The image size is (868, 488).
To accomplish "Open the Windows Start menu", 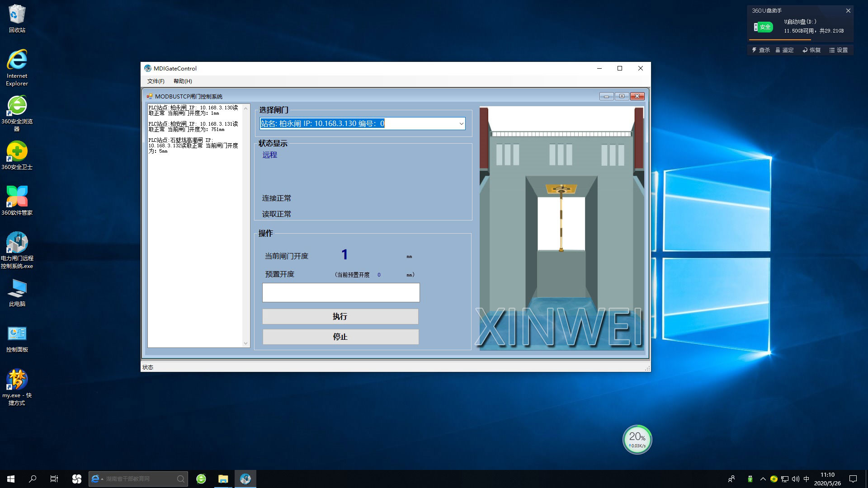I will point(11,479).
